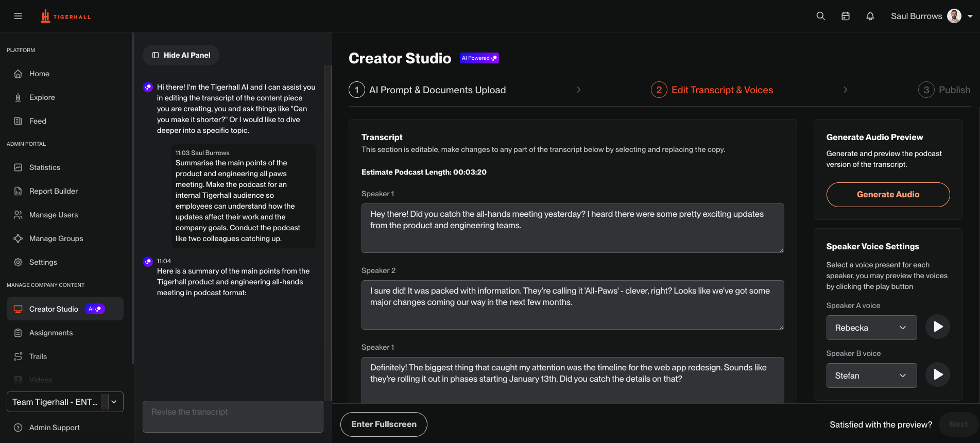Click the 'Estimate Podcast Length: 00:03:20' text
980x443 pixels.
[424, 172]
